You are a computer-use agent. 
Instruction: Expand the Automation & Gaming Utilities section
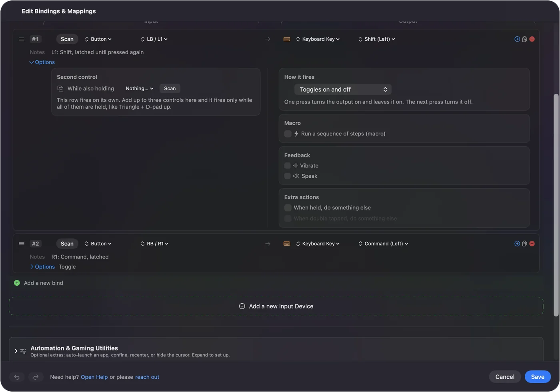point(16,351)
